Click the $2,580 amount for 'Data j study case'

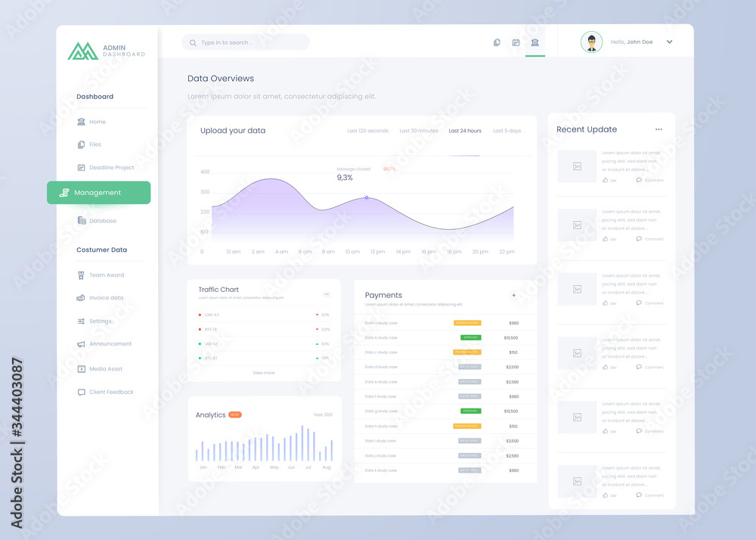pyautogui.click(x=512, y=455)
